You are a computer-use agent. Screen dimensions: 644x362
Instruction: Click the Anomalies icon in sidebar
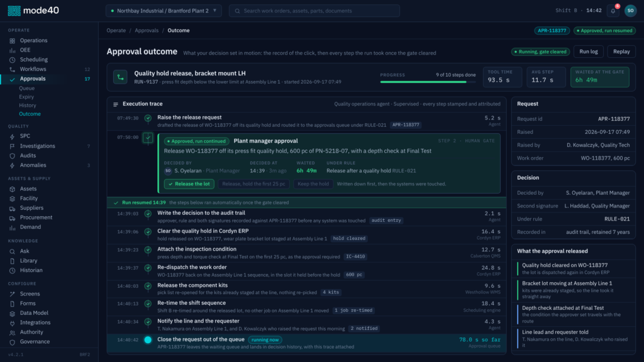click(x=13, y=165)
